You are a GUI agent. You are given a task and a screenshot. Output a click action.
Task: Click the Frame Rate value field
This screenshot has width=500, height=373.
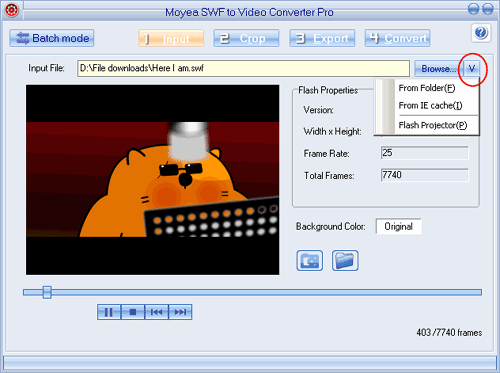point(424,153)
